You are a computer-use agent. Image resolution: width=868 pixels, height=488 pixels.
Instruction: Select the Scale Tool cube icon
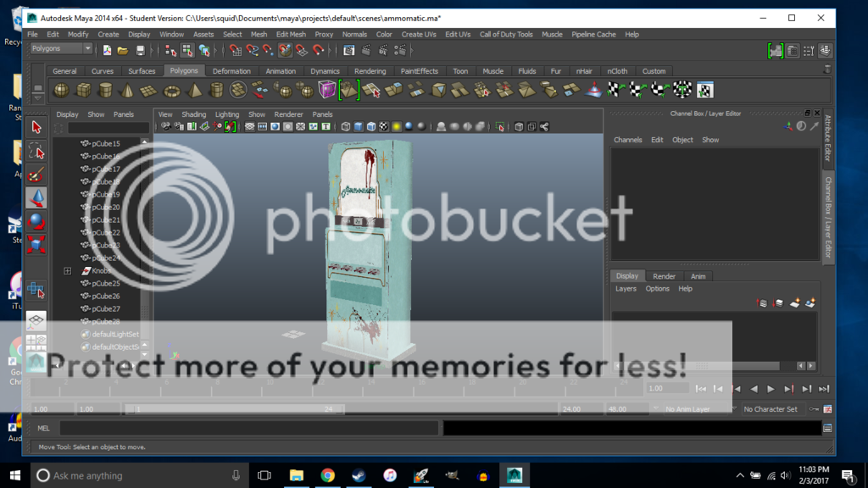pos(36,245)
